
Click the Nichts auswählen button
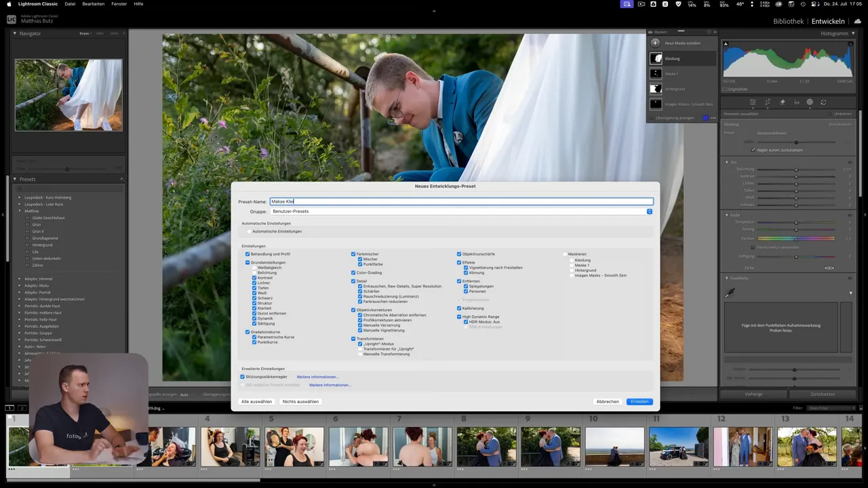coord(300,401)
